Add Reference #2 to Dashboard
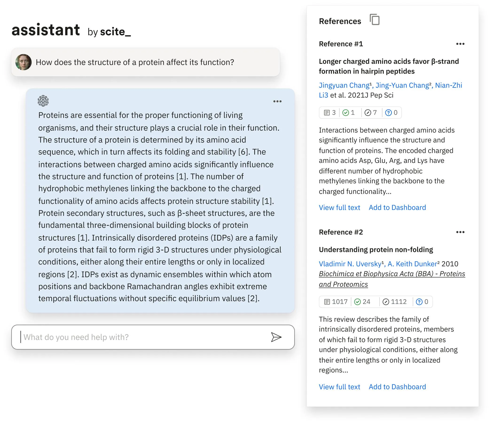Screen dimensions: 490x448 pyautogui.click(x=397, y=387)
